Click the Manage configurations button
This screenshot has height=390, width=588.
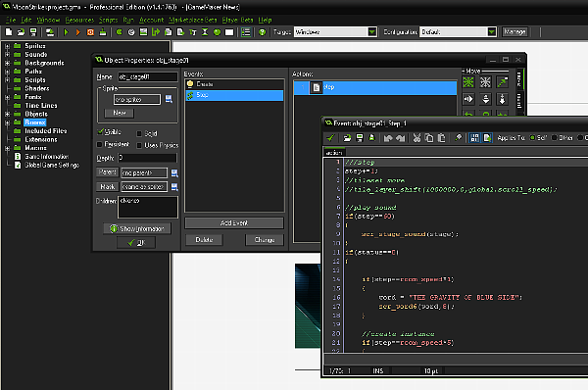[x=514, y=32]
